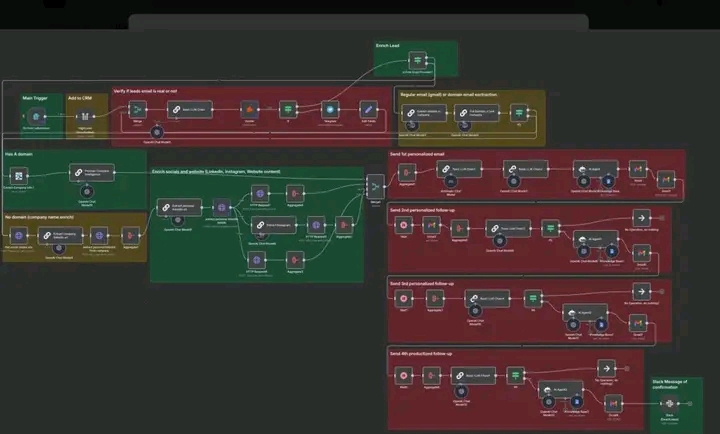720x434 pixels.
Task: Select the No Operation arrow node in 2nd follow-up
Action: (640, 217)
